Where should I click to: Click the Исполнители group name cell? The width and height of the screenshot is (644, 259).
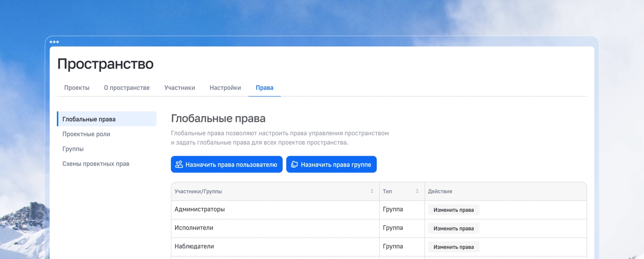(x=194, y=228)
